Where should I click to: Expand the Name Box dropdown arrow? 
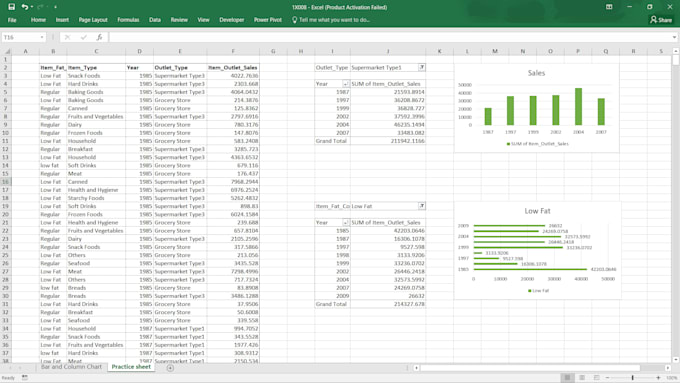coord(42,37)
